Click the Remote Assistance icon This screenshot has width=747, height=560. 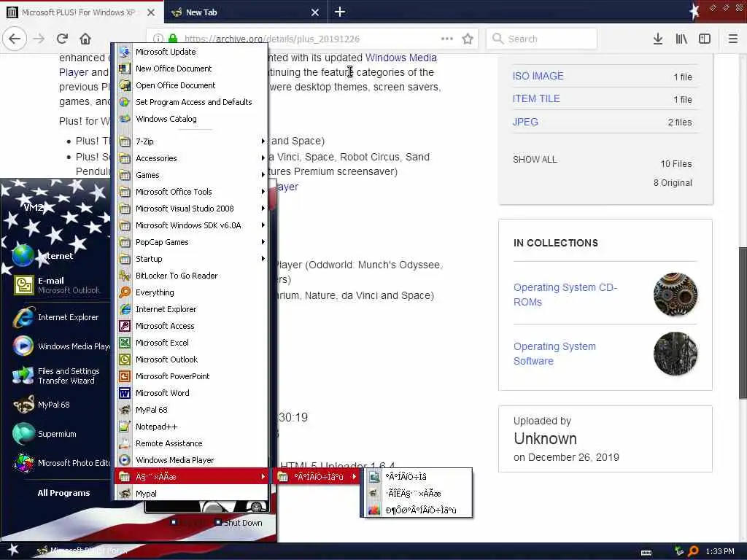pos(125,443)
